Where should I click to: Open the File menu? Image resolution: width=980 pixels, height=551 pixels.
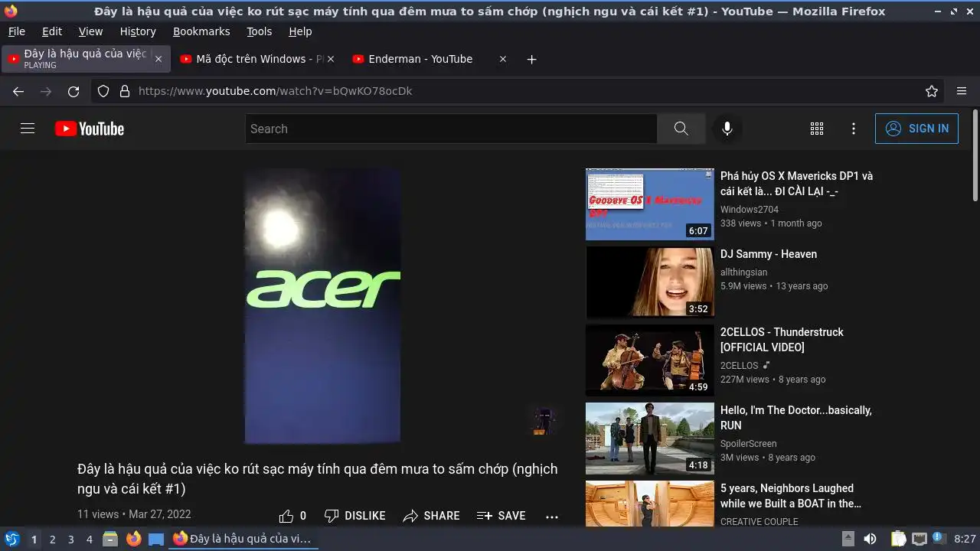pos(17,31)
